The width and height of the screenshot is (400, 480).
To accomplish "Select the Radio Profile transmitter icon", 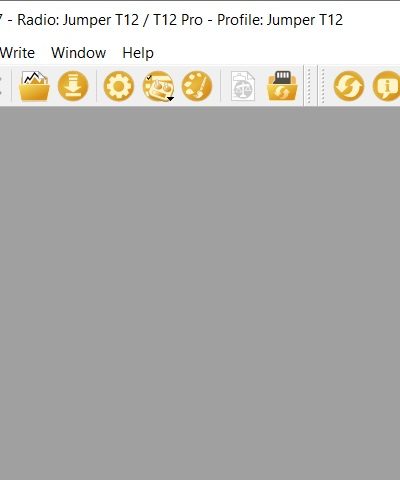I will pos(158,86).
